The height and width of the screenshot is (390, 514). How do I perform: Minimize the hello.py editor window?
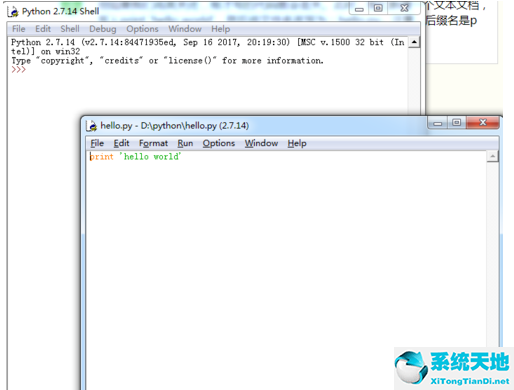tap(437, 123)
